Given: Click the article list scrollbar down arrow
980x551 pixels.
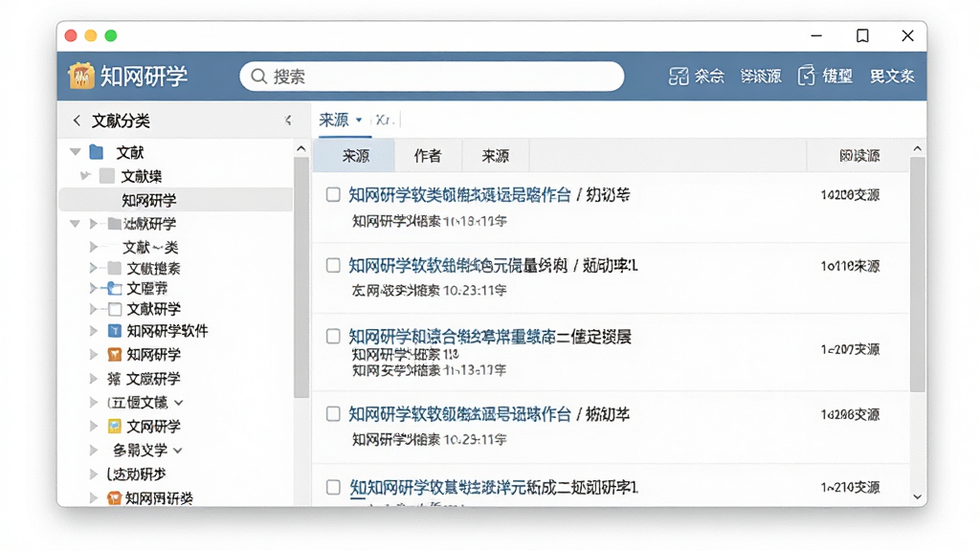Looking at the screenshot, I should click(918, 496).
